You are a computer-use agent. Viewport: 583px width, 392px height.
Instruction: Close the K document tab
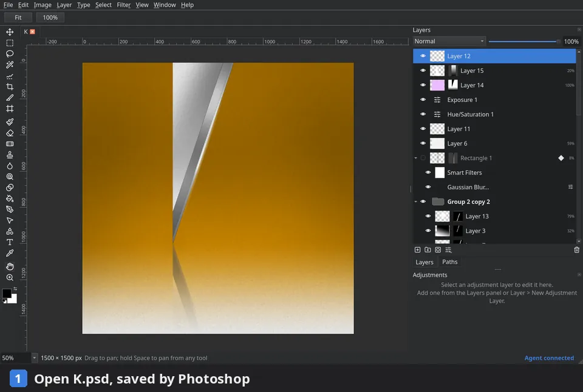pyautogui.click(x=32, y=32)
